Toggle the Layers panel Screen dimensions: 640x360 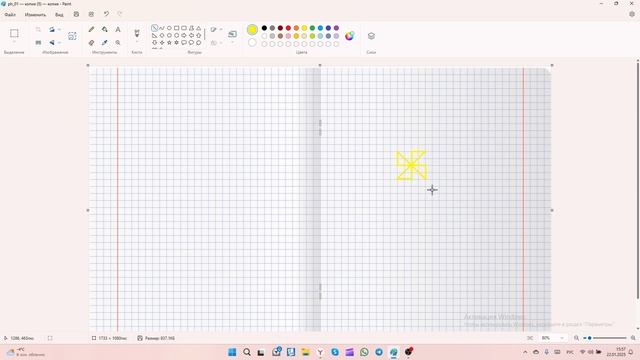point(371,36)
